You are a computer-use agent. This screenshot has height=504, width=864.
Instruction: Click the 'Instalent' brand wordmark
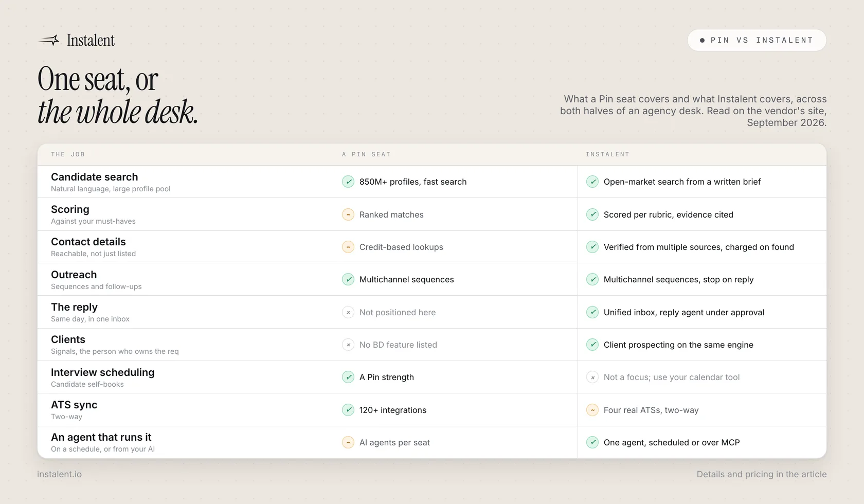pyautogui.click(x=91, y=40)
